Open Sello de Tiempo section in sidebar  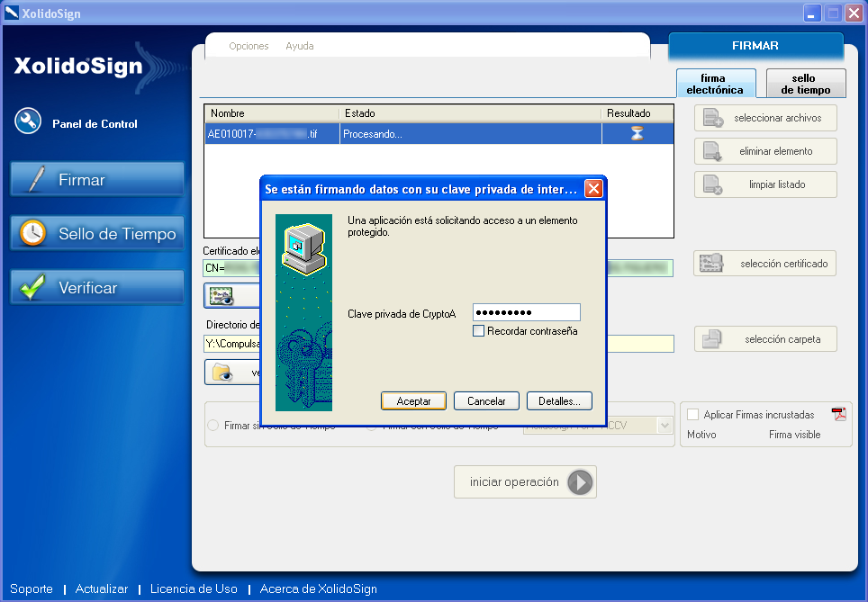pyautogui.click(x=97, y=233)
